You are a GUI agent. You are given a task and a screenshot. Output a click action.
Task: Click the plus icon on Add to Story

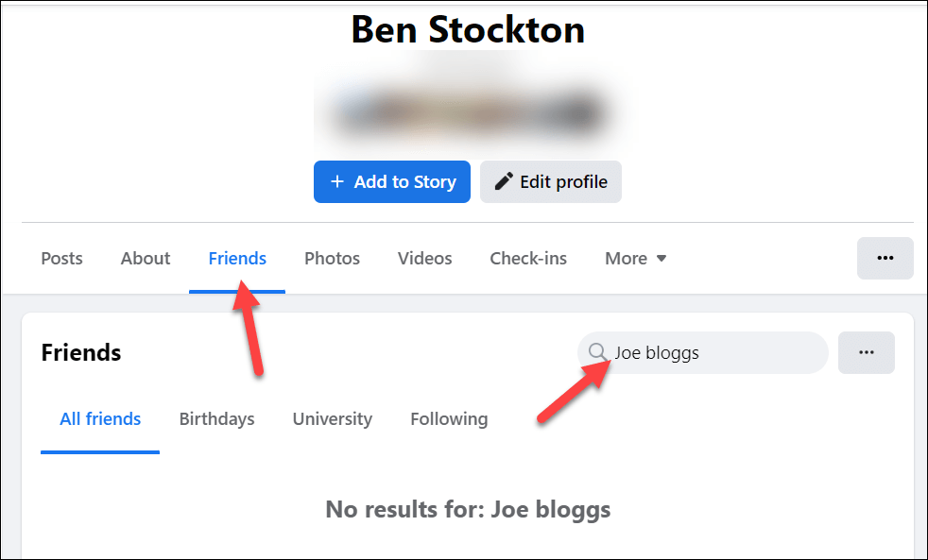(x=337, y=181)
